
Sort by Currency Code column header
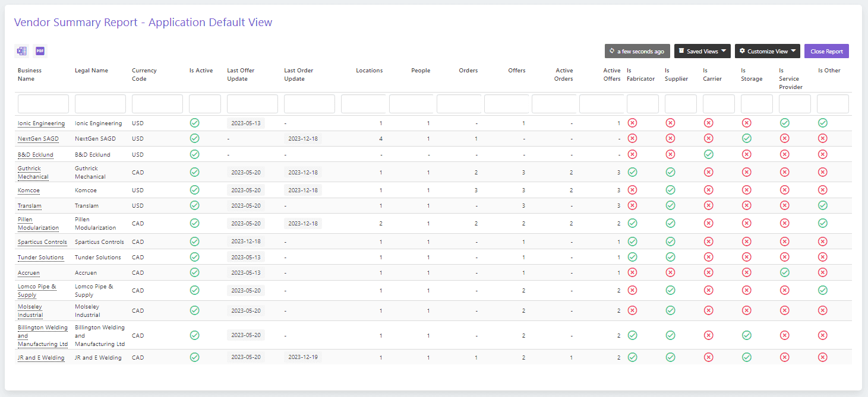(x=144, y=75)
